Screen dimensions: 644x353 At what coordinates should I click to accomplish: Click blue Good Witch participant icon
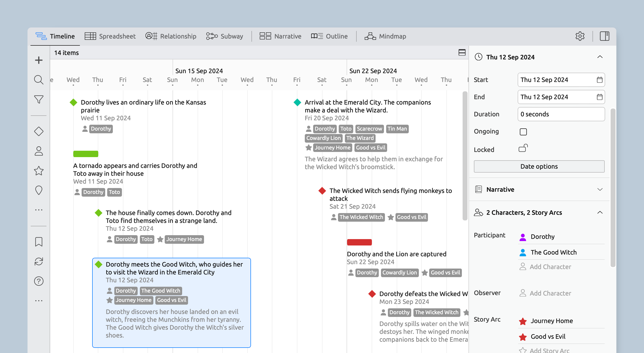click(523, 252)
